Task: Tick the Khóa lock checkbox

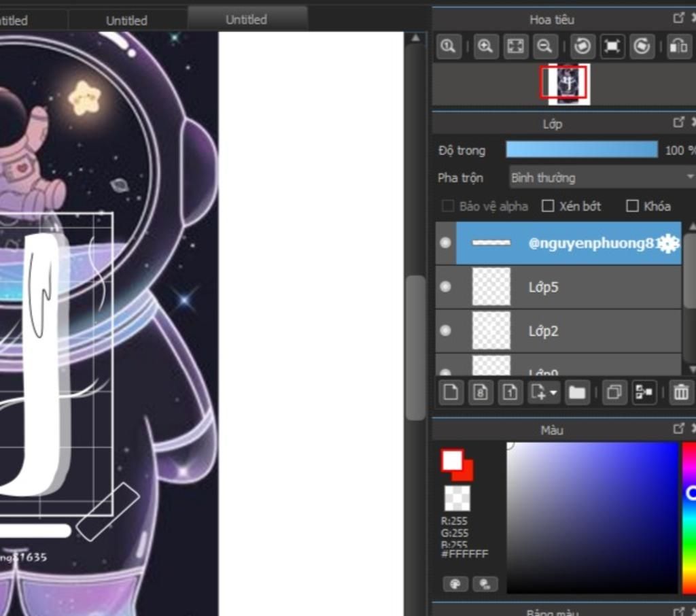Action: 632,206
